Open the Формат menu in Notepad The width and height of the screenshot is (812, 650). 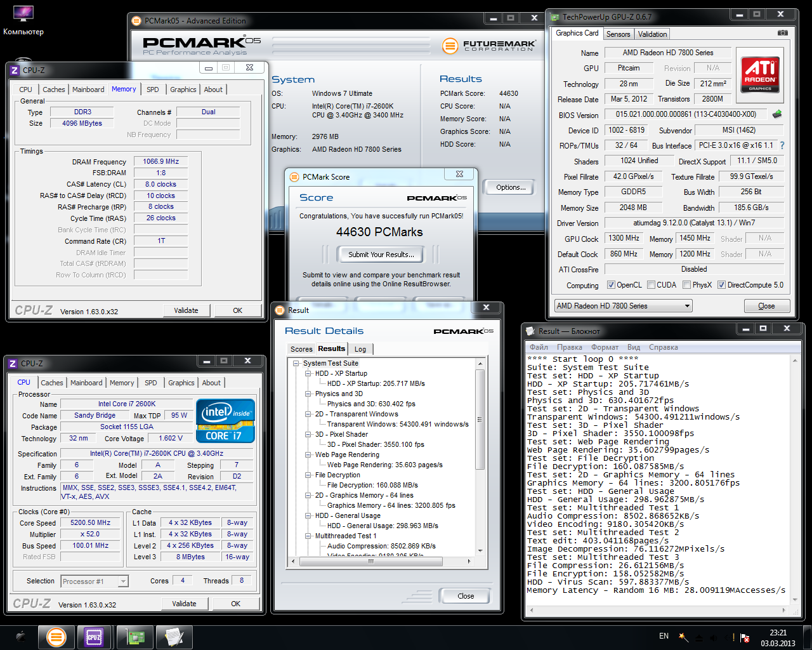605,347
